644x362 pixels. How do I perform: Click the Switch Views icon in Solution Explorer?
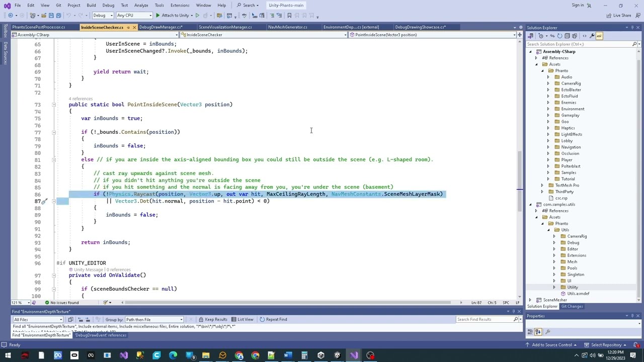pyautogui.click(x=530, y=36)
